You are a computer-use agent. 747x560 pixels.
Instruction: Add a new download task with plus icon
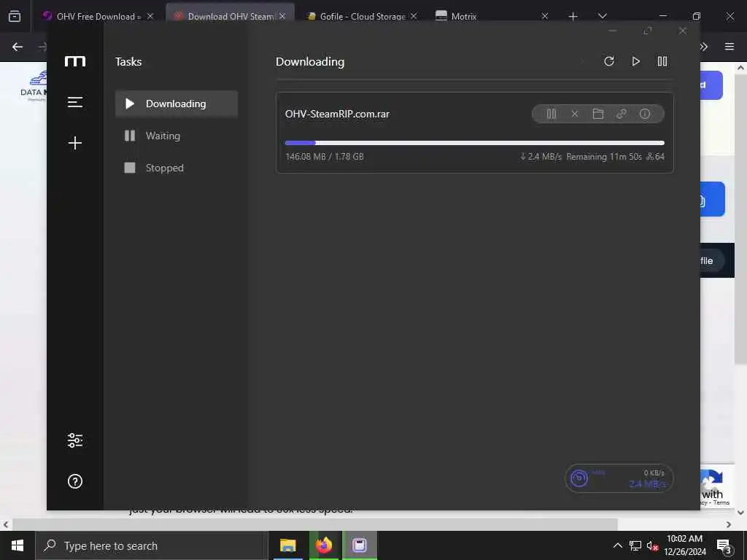pos(75,143)
